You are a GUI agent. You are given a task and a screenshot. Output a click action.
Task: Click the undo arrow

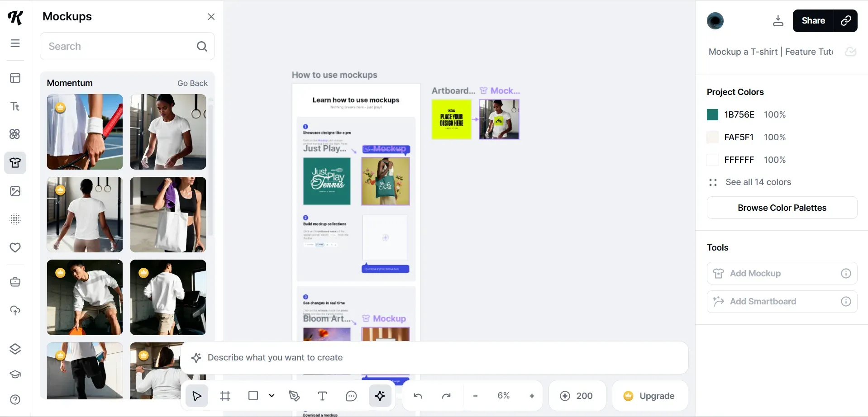418,396
